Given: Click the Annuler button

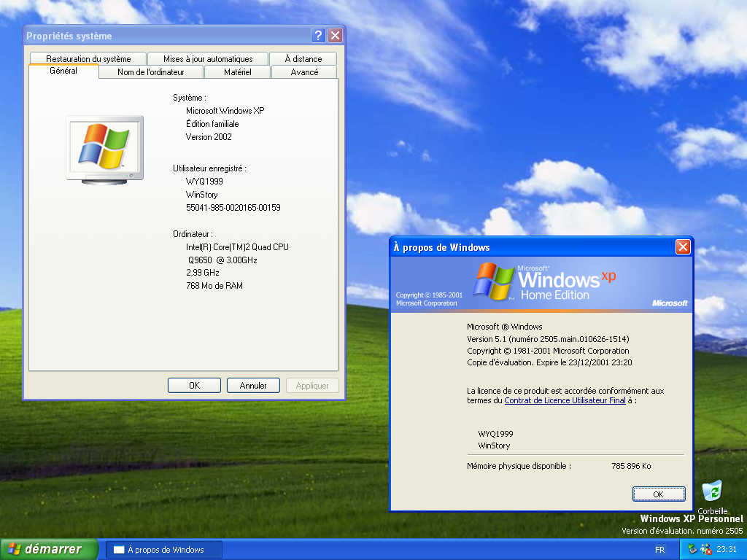Looking at the screenshot, I should 253,385.
